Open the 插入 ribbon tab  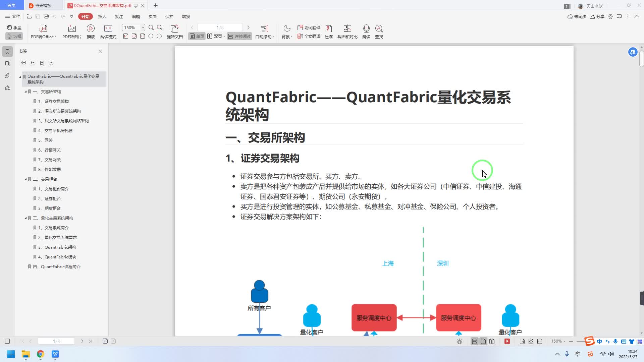102,16
